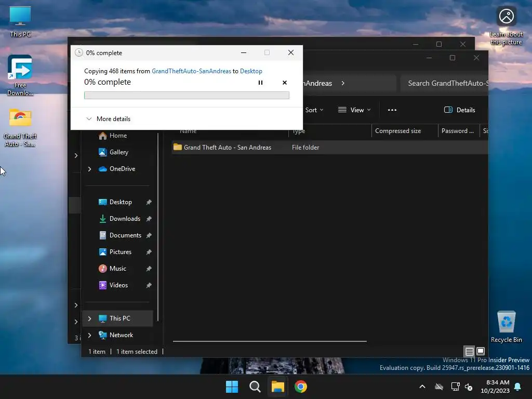Click the pin icon next to Music

149,269
